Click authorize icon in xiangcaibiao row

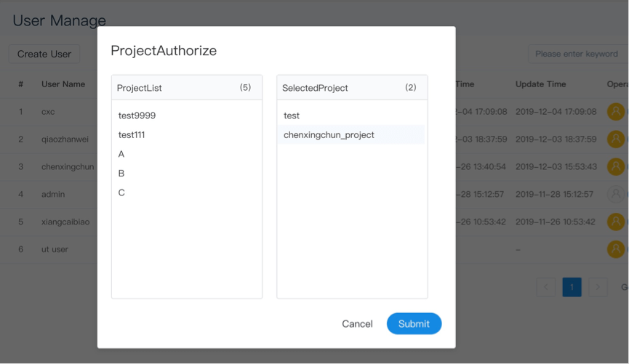click(615, 222)
